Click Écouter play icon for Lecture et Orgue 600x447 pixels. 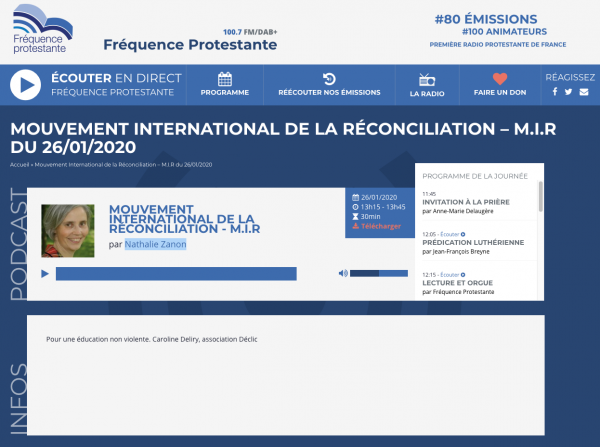[463, 275]
